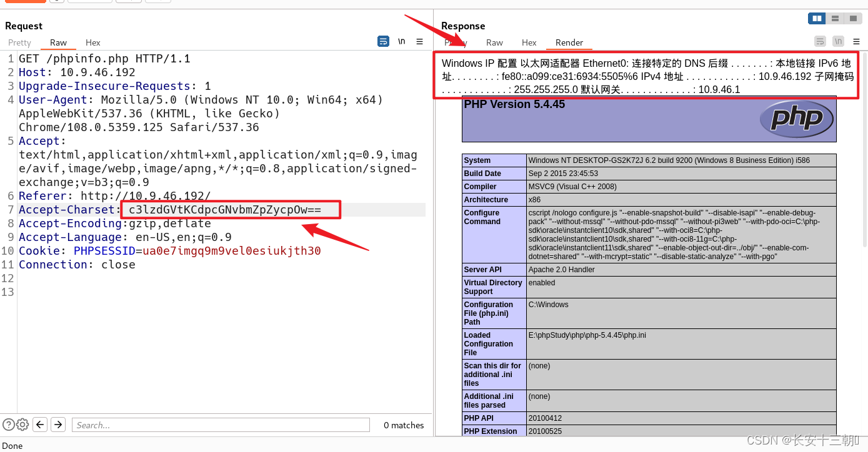The image size is (868, 452).
Task: Toggle \n character display in the Response panel
Action: tap(838, 41)
